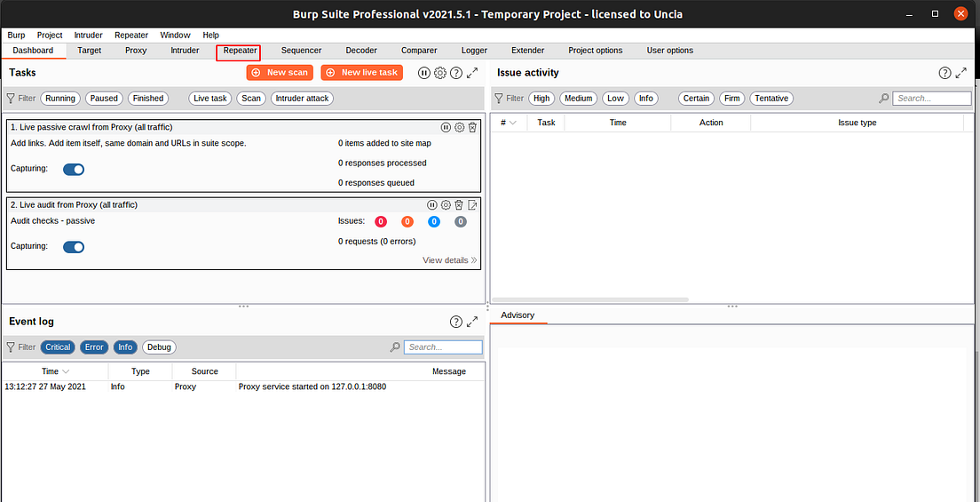Viewport: 980px width, 502px height.
Task: Toggle the Scan tasks filter
Action: pos(251,99)
